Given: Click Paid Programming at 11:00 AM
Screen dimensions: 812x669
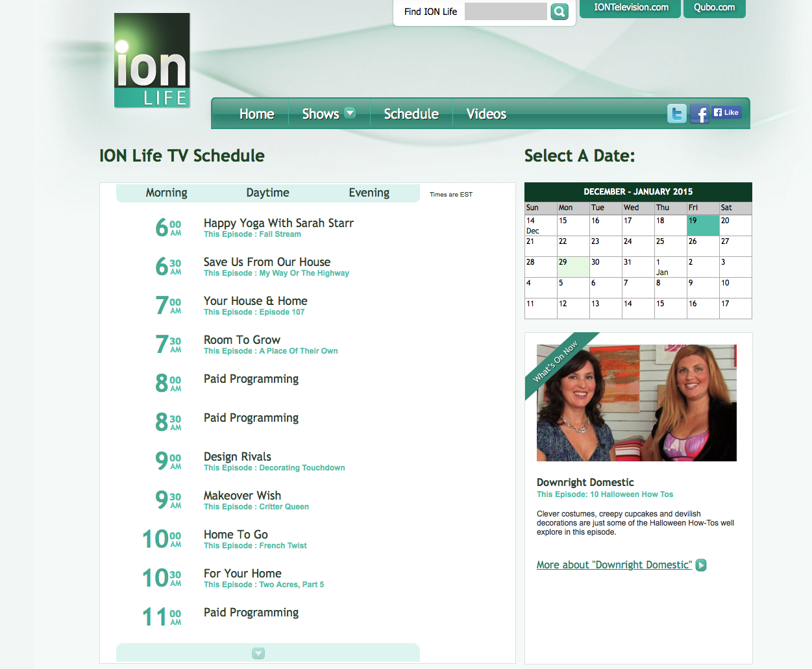Looking at the screenshot, I should click(251, 613).
